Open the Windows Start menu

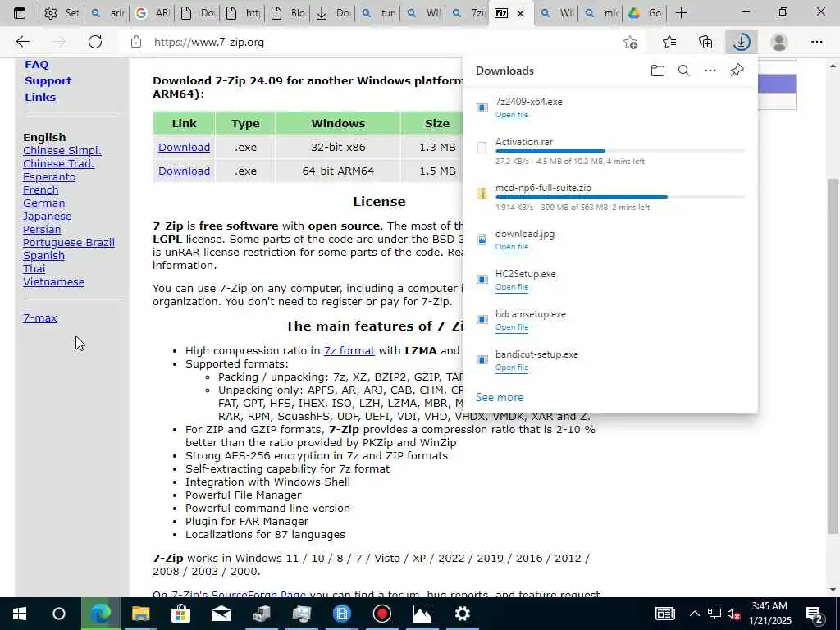tap(20, 614)
